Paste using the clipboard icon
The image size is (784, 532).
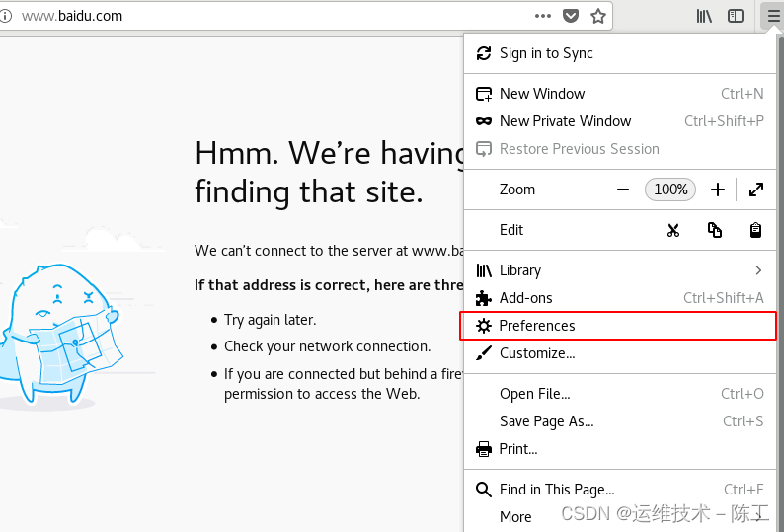click(755, 230)
